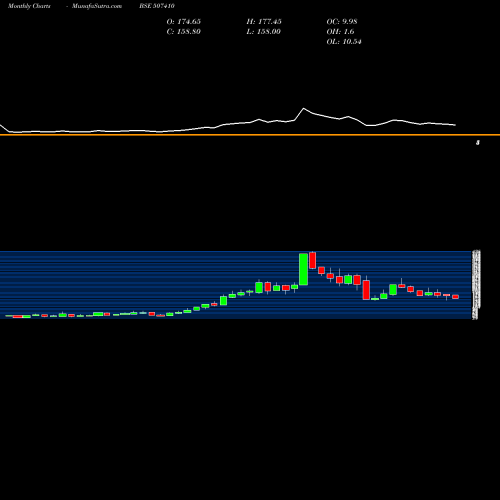Click the tallest green candlestick

pyautogui.click(x=303, y=269)
